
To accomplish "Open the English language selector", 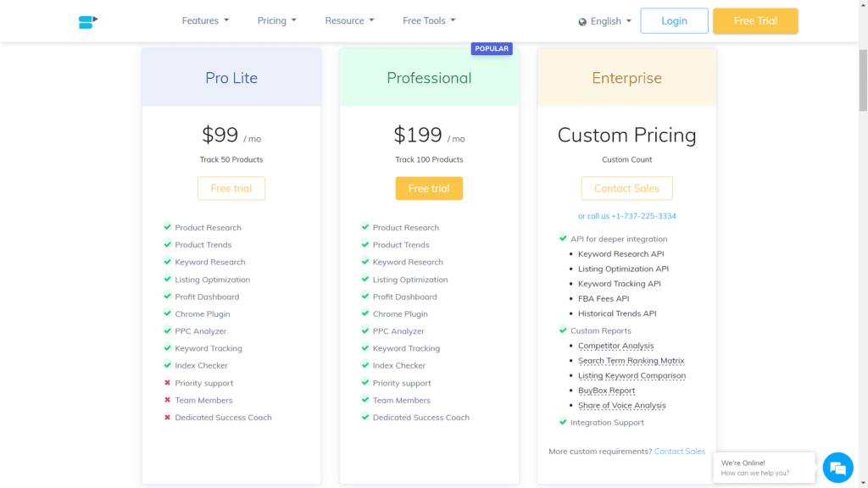I will [605, 21].
